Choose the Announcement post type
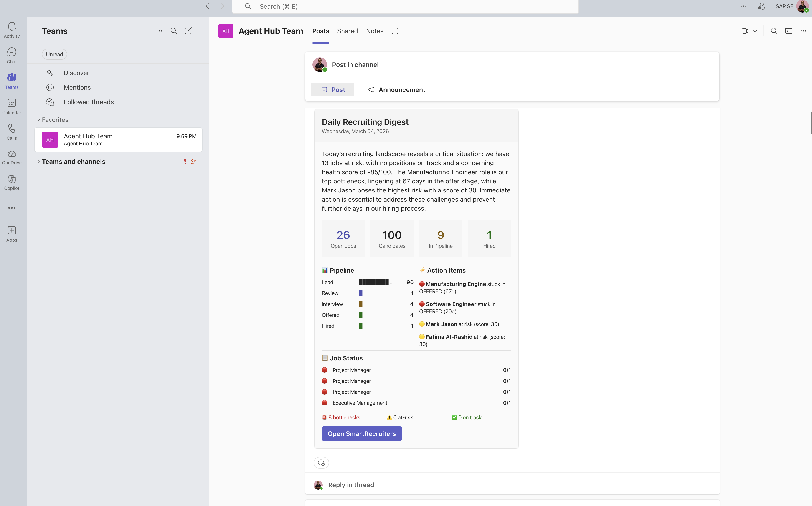Screen dimensions: 812x506 pos(397,90)
